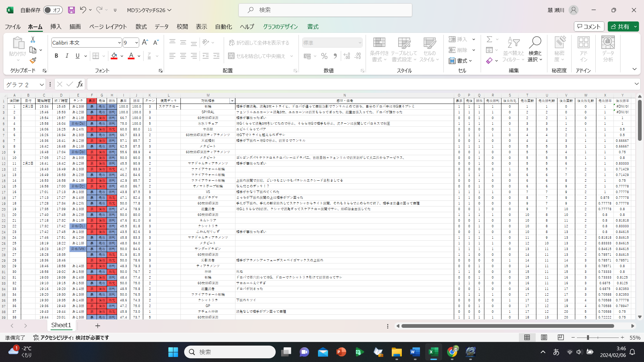Open the filter dropdown on the 対戦相手 column
644x362 pixels.
[232, 101]
